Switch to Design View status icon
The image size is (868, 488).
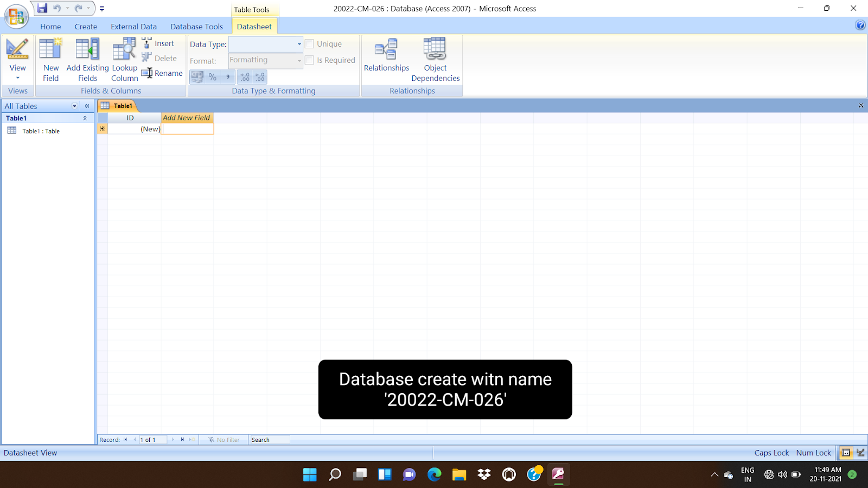coord(860,453)
